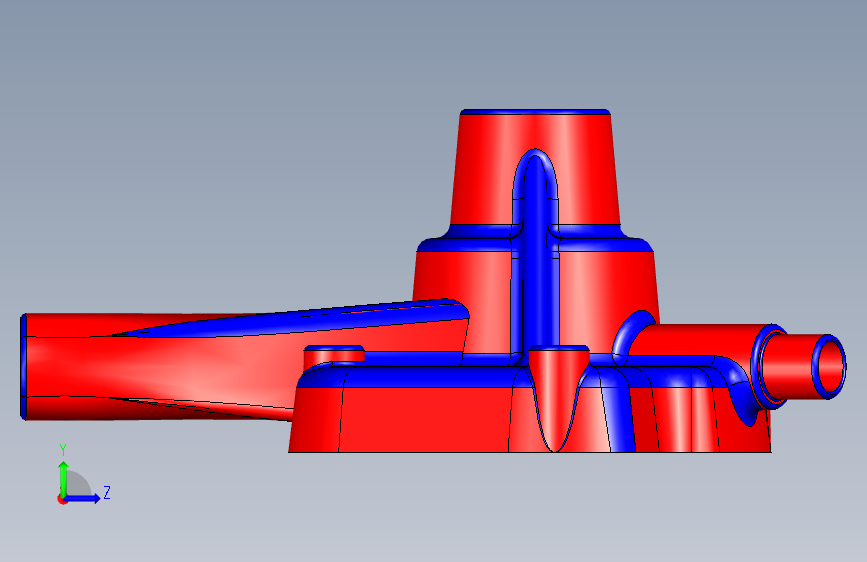
Task: Click the blue vertical rib fillet face
Action: point(535,254)
